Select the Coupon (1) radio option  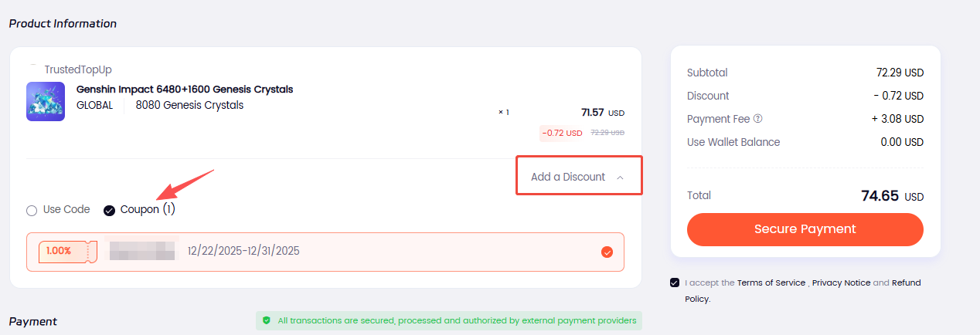[x=110, y=210]
